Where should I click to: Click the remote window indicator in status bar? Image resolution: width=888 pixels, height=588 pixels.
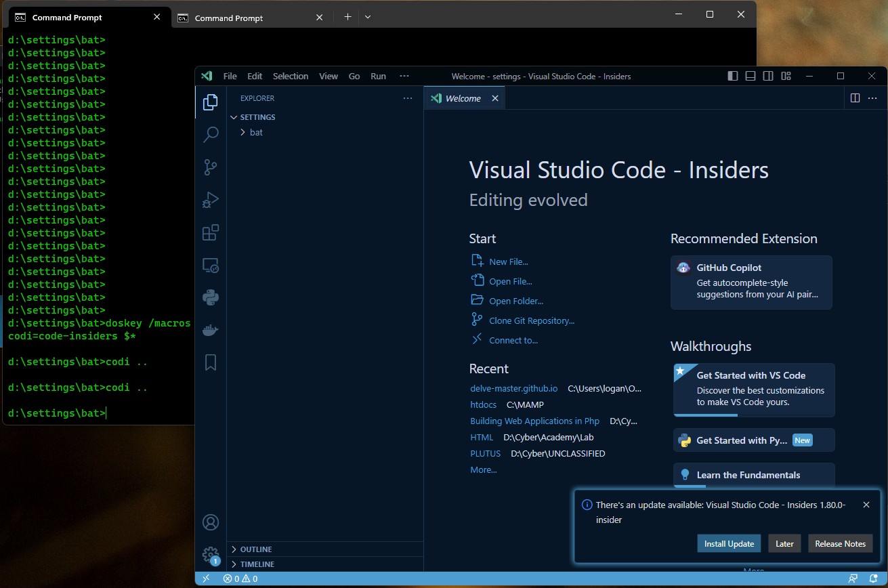(x=206, y=579)
